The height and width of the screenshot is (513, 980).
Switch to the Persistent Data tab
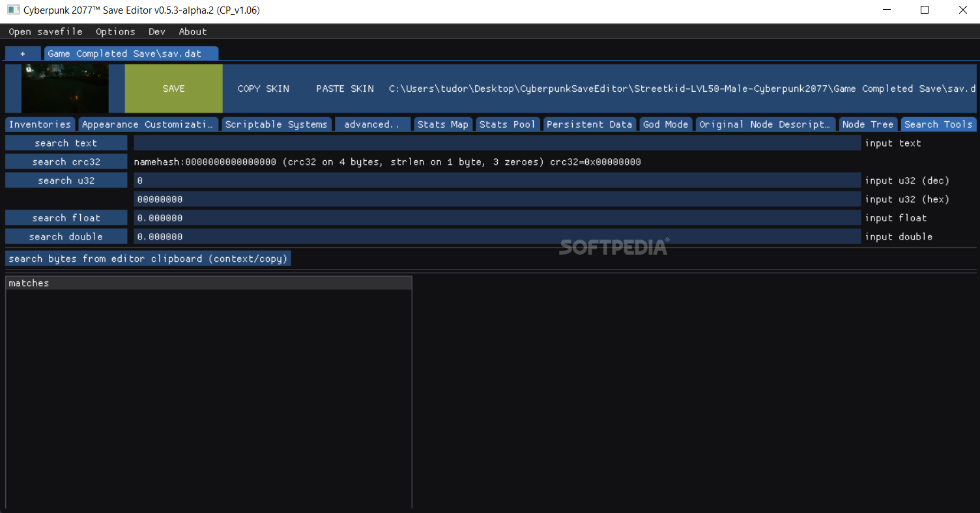590,124
